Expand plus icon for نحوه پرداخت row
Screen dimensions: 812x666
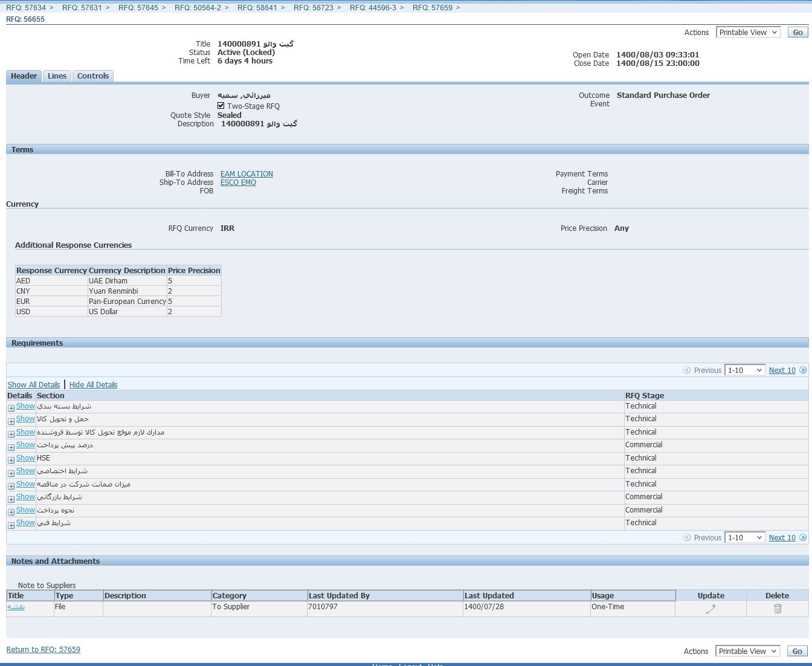click(x=11, y=512)
